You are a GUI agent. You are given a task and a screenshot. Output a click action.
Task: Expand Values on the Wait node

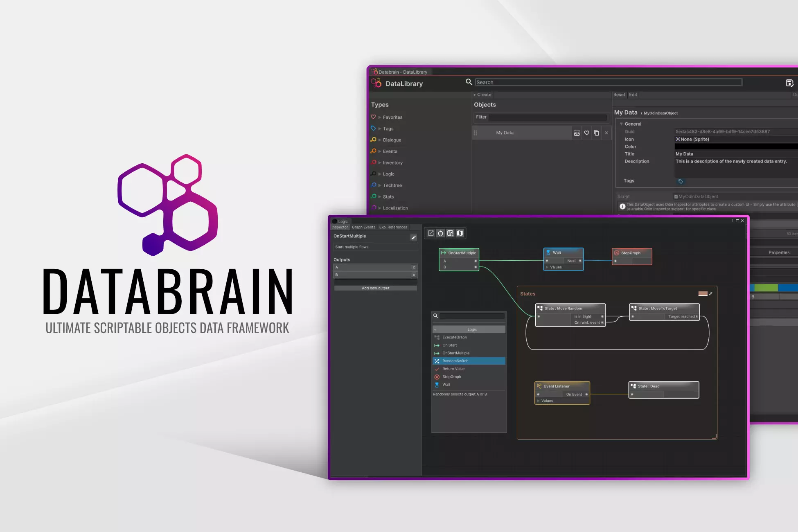547,267
